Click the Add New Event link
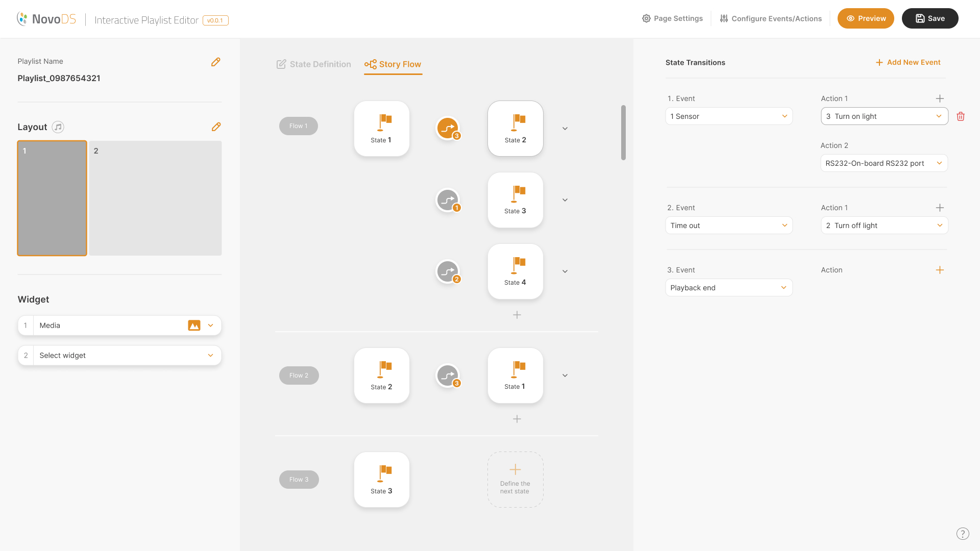The height and width of the screenshot is (551, 980). pos(908,62)
